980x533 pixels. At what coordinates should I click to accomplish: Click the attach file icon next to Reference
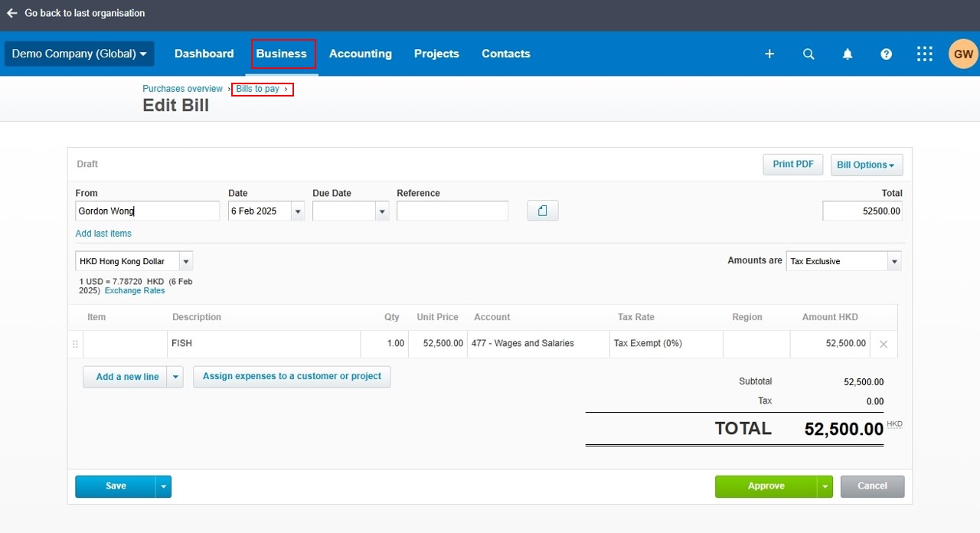pos(543,211)
